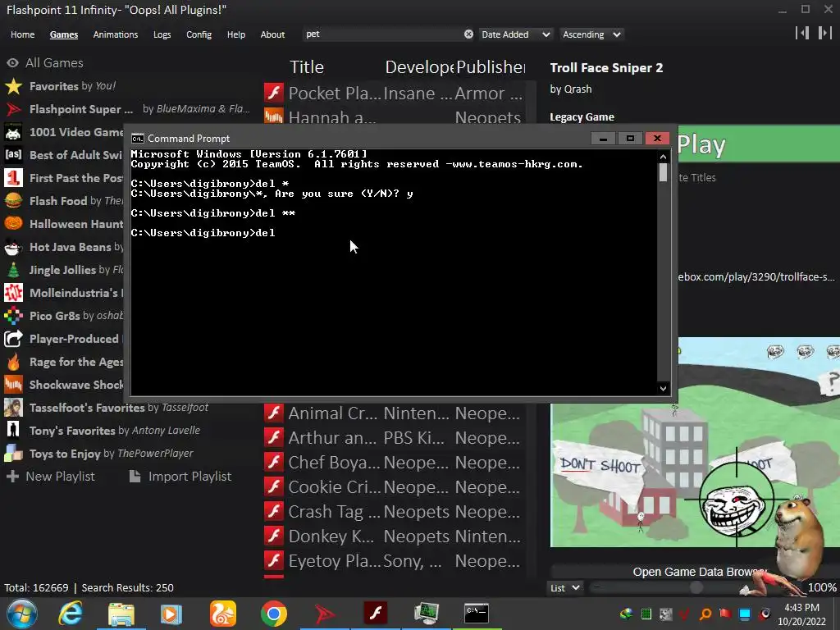Screen dimensions: 840x630
Task: Select the Eyetoy Pla... game row
Action: point(394,561)
